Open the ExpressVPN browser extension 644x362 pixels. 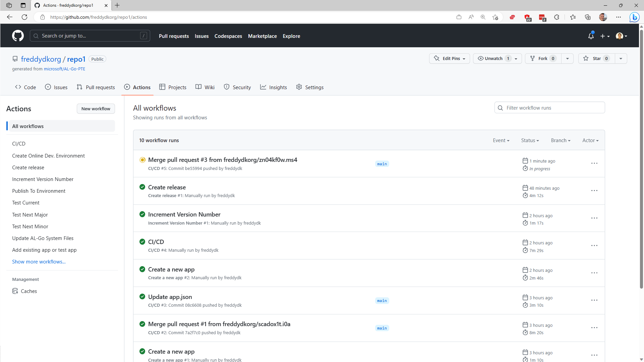click(x=512, y=17)
